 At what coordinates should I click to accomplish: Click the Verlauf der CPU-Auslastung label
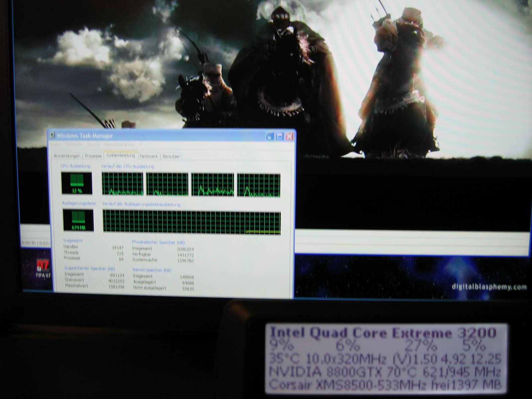point(128,166)
